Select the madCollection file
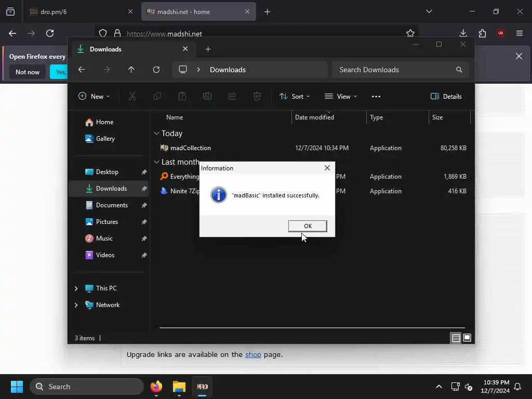The height and width of the screenshot is (399, 532). (190, 148)
